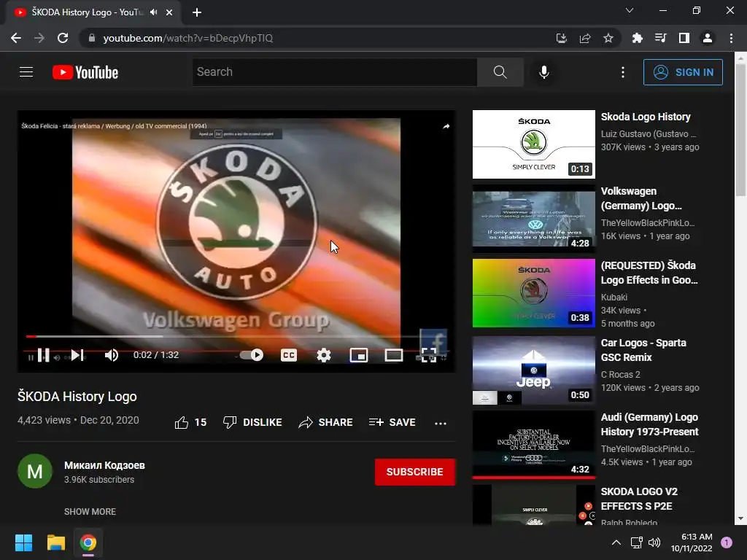Open the tab search chevron
Image resolution: width=747 pixels, height=560 pixels.
[x=630, y=10]
